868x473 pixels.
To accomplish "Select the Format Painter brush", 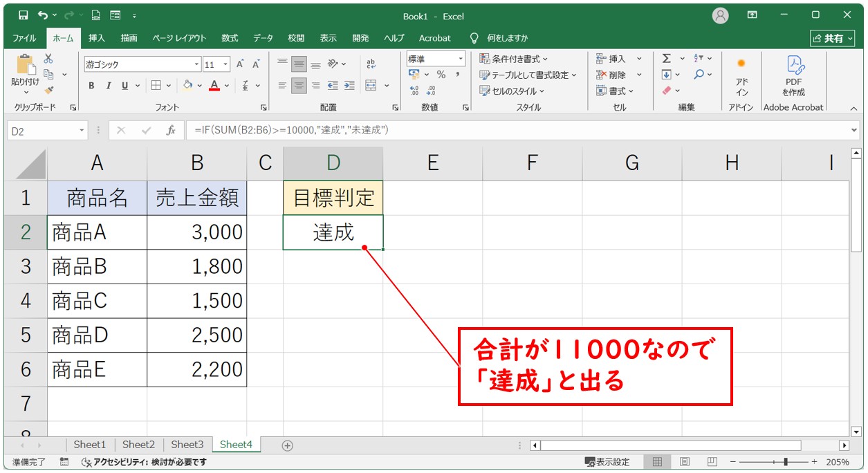I will point(48,89).
